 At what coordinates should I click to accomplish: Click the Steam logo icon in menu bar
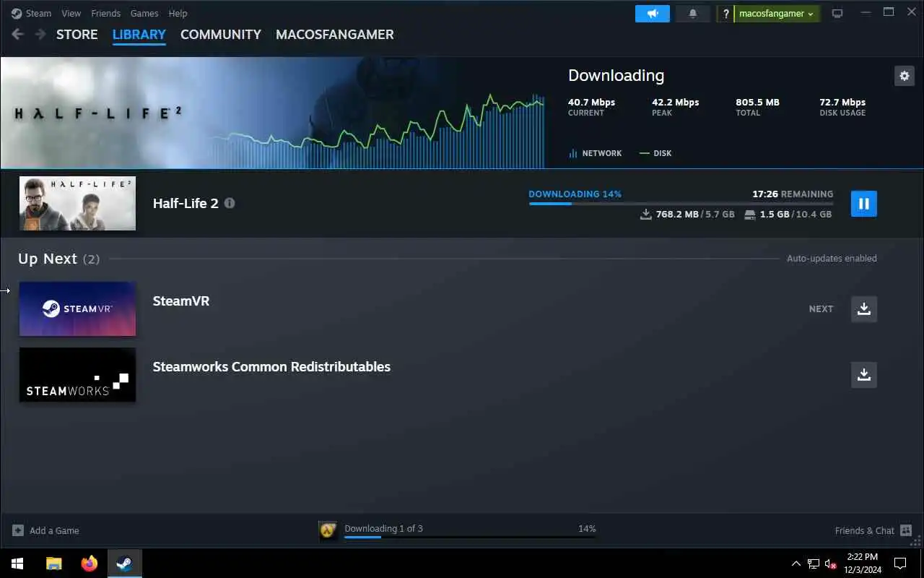17,13
